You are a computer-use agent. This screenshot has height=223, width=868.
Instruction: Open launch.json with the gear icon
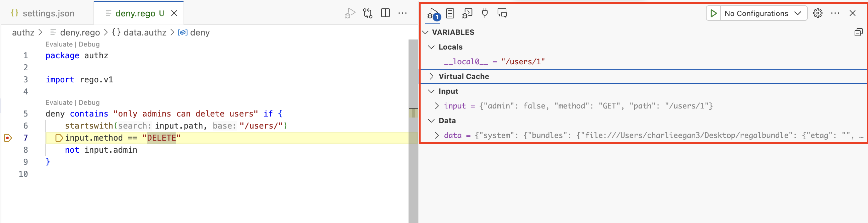(x=817, y=13)
